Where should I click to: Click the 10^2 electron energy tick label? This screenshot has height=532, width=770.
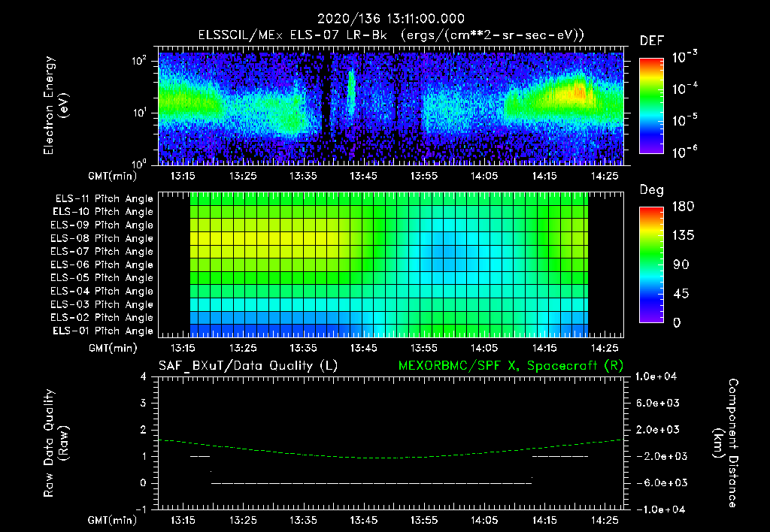coord(139,61)
